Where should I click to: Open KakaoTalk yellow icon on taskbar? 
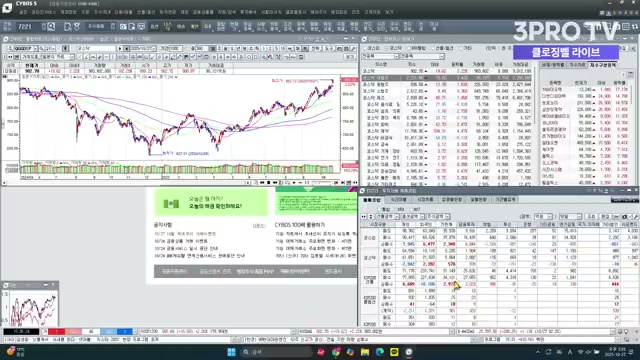point(394,352)
